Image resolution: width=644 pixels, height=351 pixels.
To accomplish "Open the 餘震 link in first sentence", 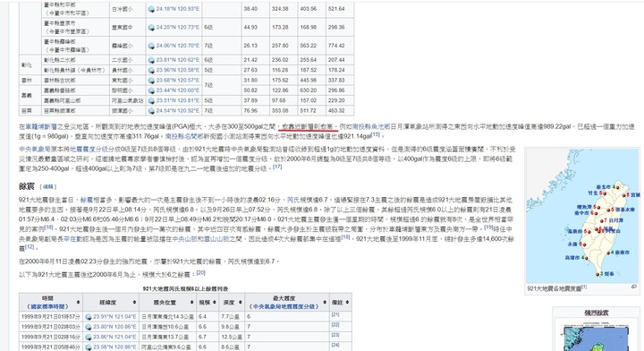I will tap(86, 200).
